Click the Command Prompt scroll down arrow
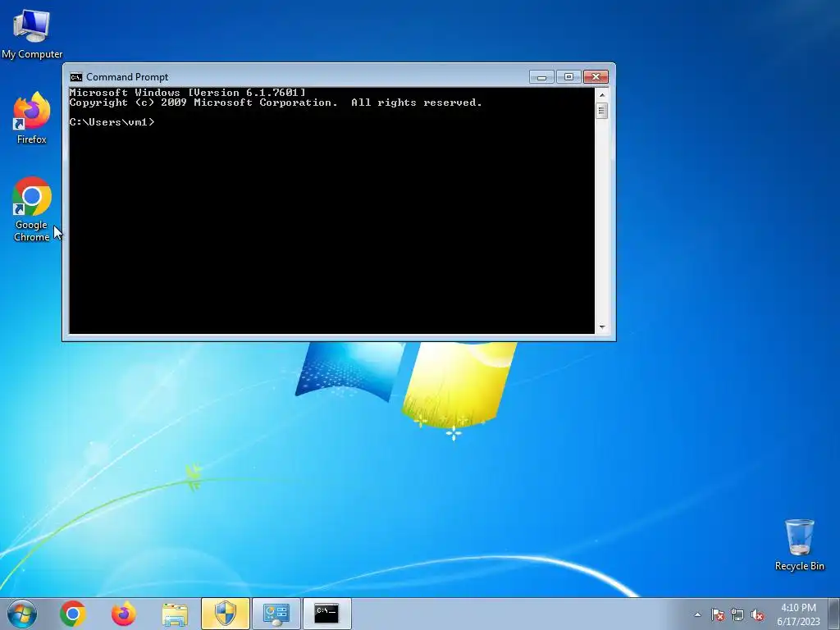 click(x=602, y=326)
